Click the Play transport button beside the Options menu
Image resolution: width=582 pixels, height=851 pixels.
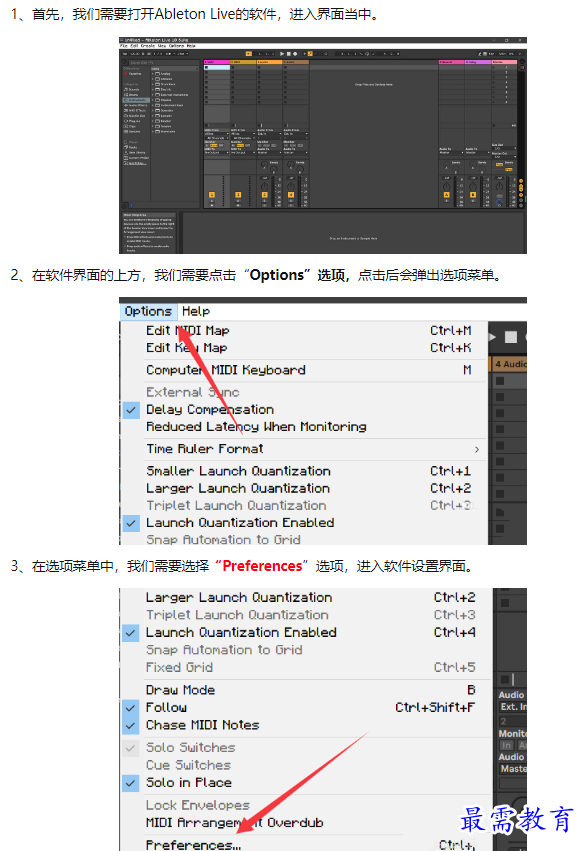(x=492, y=337)
